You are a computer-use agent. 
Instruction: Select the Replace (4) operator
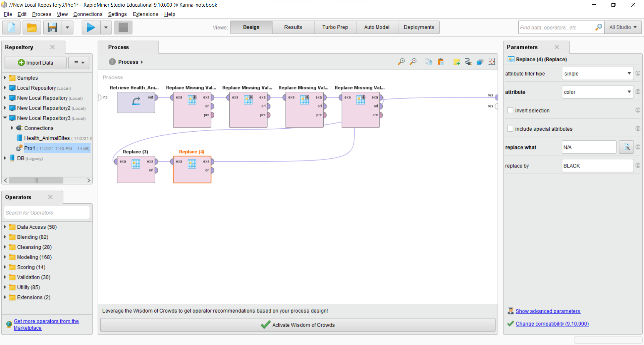[x=192, y=169]
